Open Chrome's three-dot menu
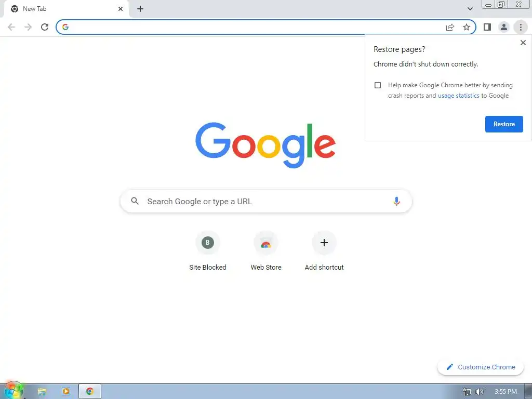The image size is (532, 399). tap(521, 27)
